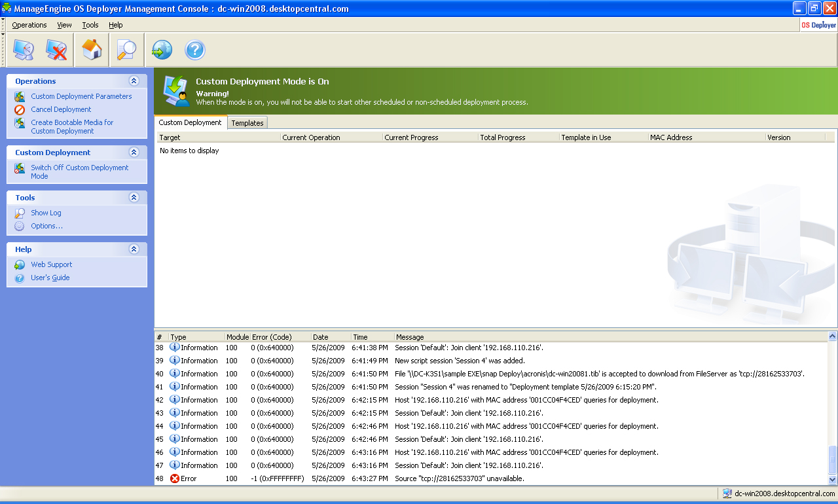Sort log by the Time column header
This screenshot has height=504, width=838.
point(372,337)
